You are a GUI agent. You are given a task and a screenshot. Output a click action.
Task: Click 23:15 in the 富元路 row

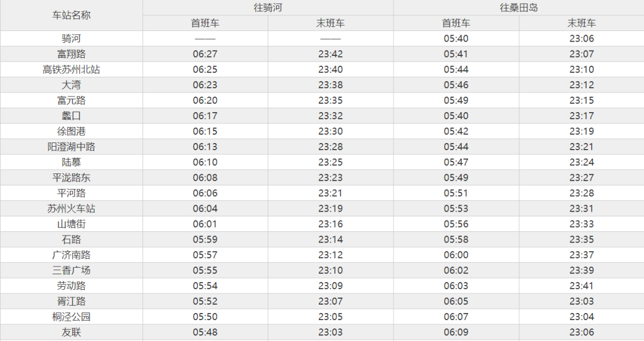coord(581,100)
